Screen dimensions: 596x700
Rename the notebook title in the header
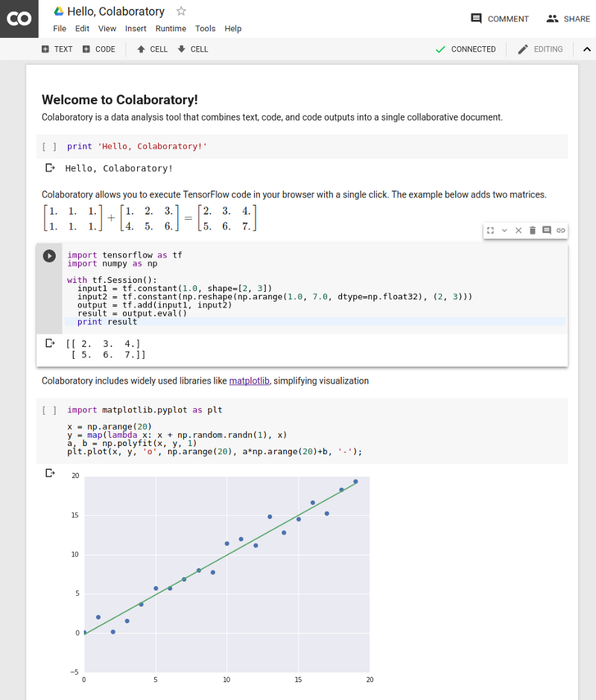115,11
